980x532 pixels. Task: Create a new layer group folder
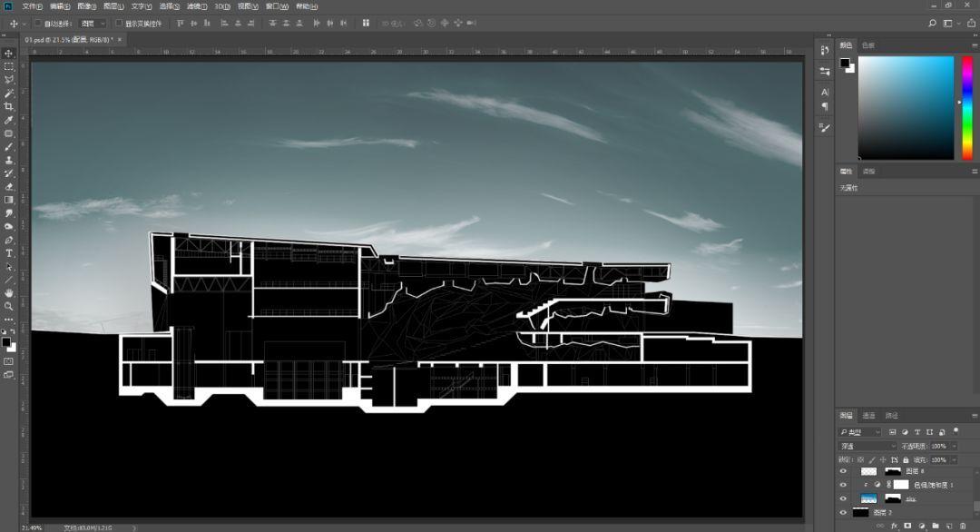(x=935, y=527)
